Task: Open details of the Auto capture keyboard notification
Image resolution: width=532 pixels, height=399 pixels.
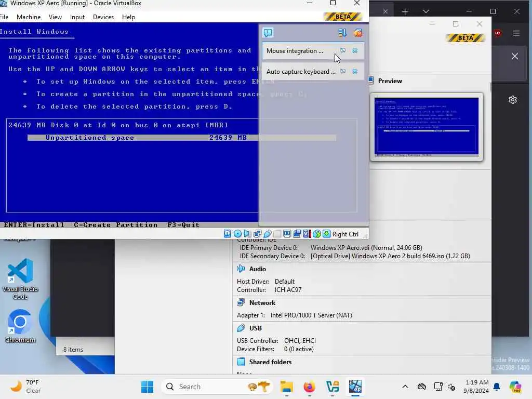Action: click(343, 71)
